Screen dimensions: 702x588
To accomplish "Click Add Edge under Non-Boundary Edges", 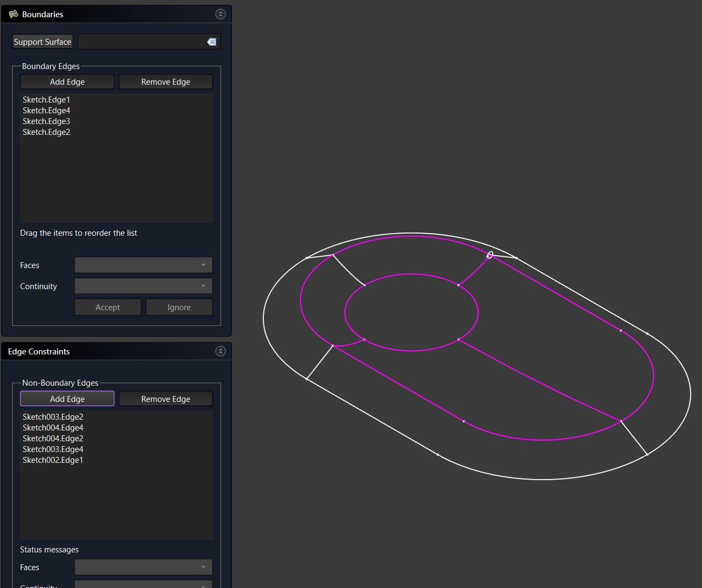I will 67,399.
